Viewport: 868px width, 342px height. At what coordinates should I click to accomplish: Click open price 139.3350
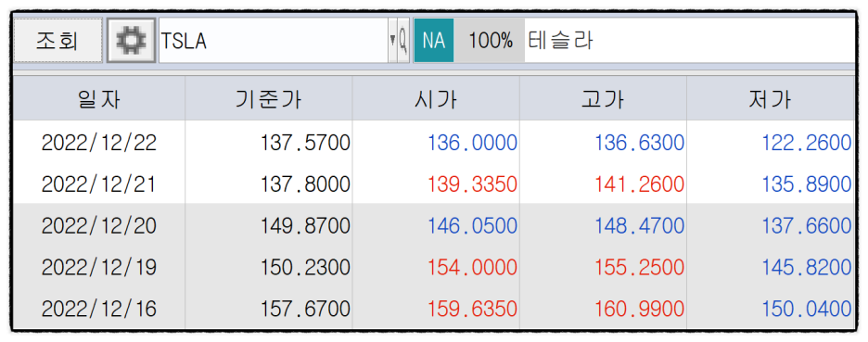(x=473, y=184)
